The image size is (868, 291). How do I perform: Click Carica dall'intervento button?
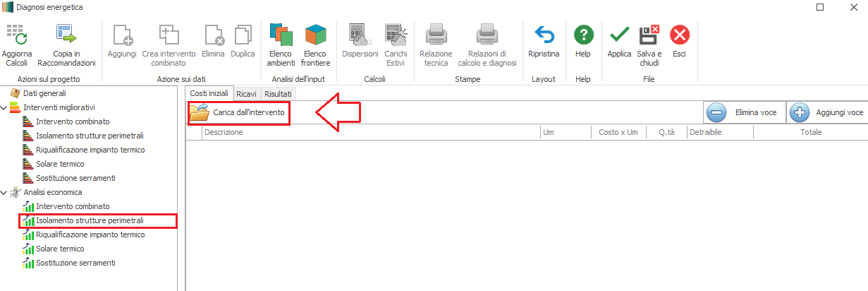pyautogui.click(x=238, y=112)
